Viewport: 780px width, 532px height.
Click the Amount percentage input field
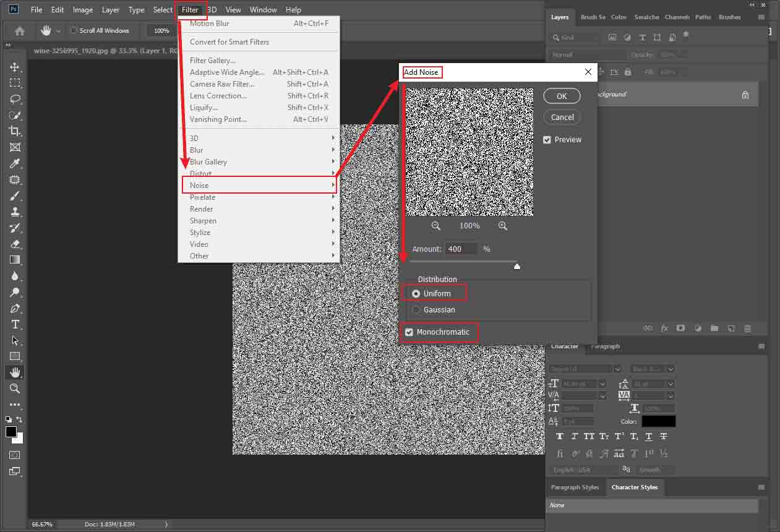pos(460,249)
